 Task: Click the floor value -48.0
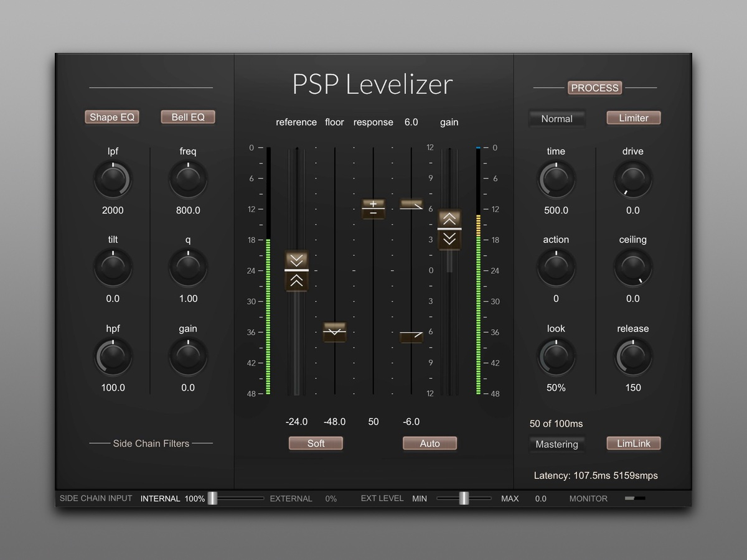click(x=335, y=422)
